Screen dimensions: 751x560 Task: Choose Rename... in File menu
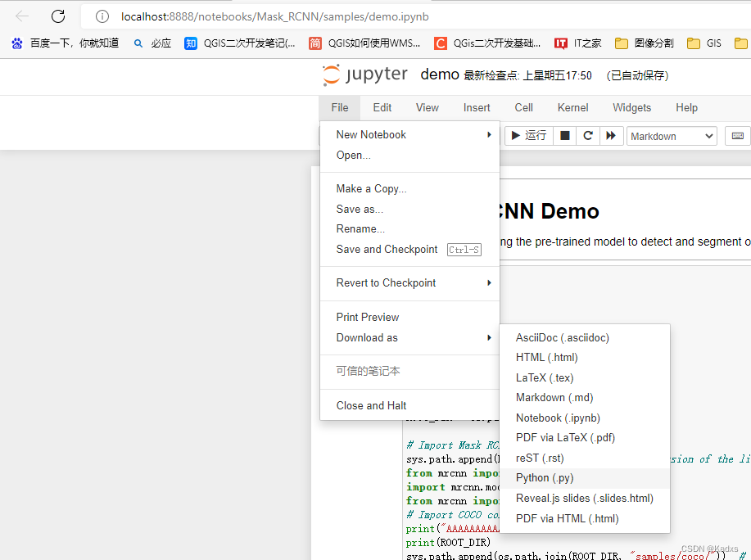click(410, 228)
